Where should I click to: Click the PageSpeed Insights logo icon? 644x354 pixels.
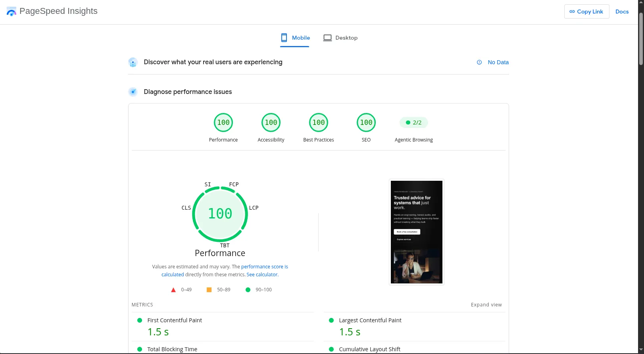(12, 11)
